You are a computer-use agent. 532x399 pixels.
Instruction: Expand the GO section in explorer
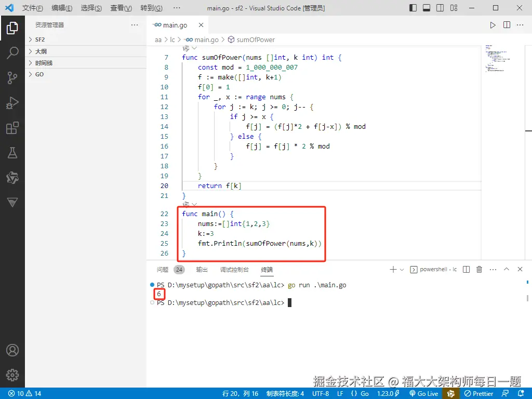[x=86, y=74]
